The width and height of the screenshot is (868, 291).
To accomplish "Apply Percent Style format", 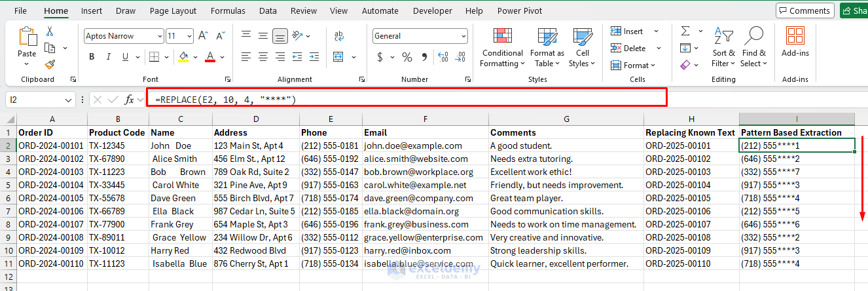I will click(407, 57).
